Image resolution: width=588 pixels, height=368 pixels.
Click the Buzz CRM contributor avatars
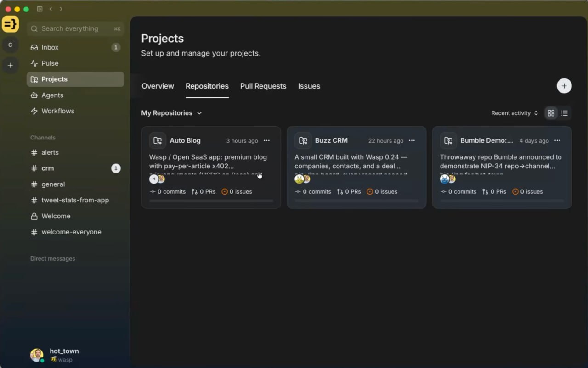(x=302, y=179)
